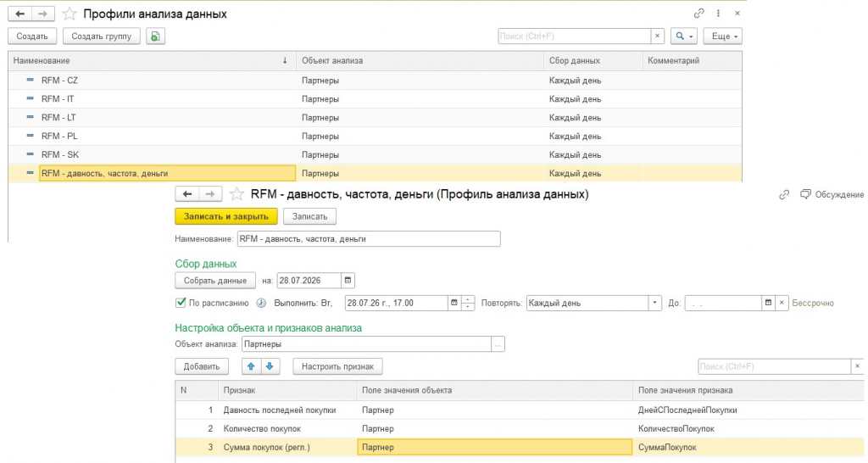The width and height of the screenshot is (868, 463).
Task: Click the clock schedule icon
Action: pyautogui.click(x=261, y=303)
